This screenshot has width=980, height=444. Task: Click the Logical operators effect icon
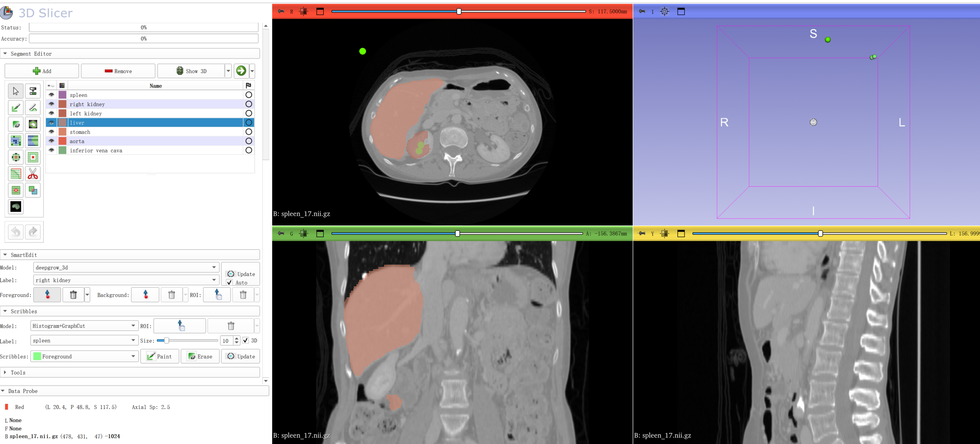[33, 191]
